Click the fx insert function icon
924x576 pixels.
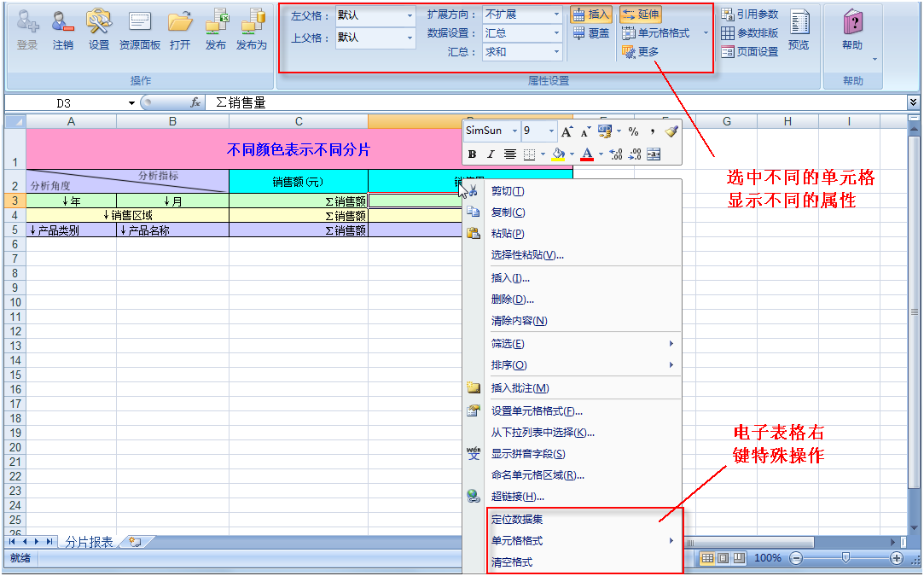(195, 102)
